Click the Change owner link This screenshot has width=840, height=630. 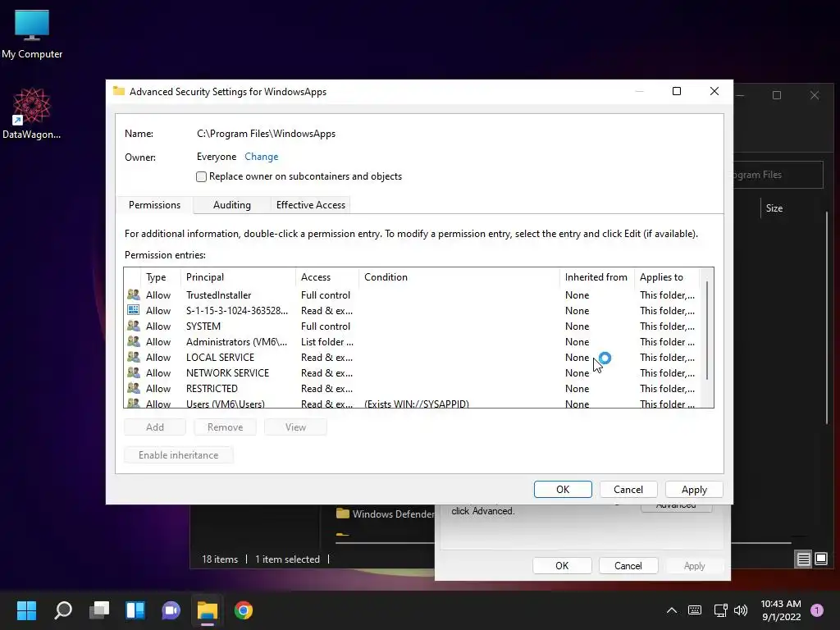pos(262,157)
